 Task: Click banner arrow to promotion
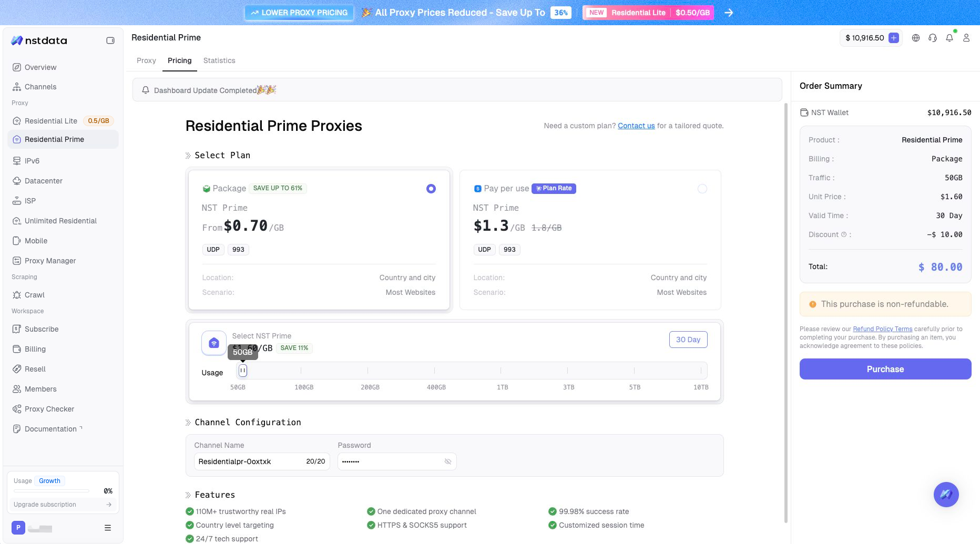(x=729, y=13)
